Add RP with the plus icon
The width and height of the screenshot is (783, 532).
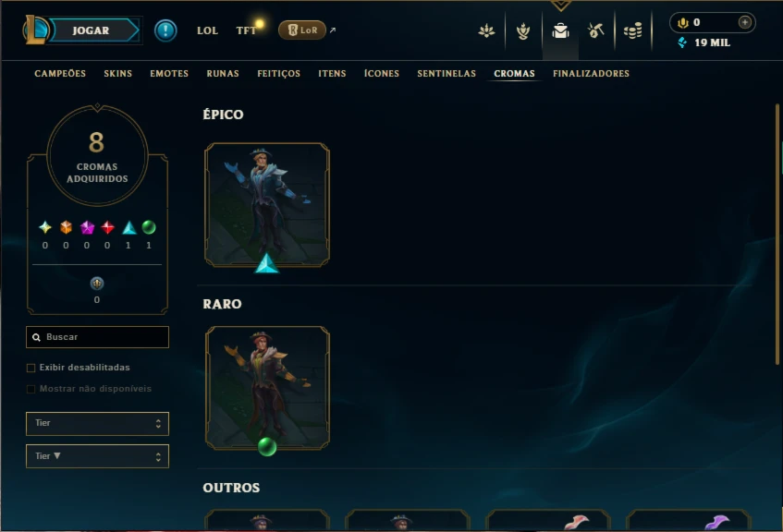(x=744, y=22)
